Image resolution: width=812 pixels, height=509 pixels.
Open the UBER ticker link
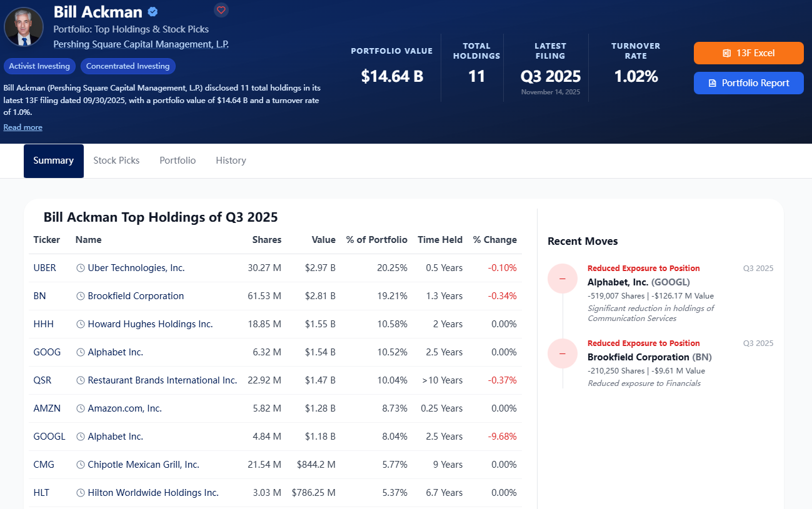pyautogui.click(x=45, y=268)
